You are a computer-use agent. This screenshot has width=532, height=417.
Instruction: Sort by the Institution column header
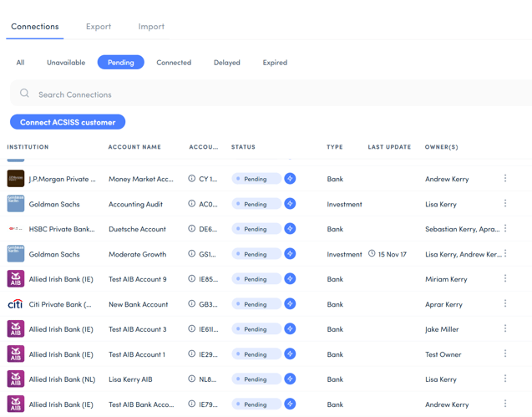tap(28, 147)
